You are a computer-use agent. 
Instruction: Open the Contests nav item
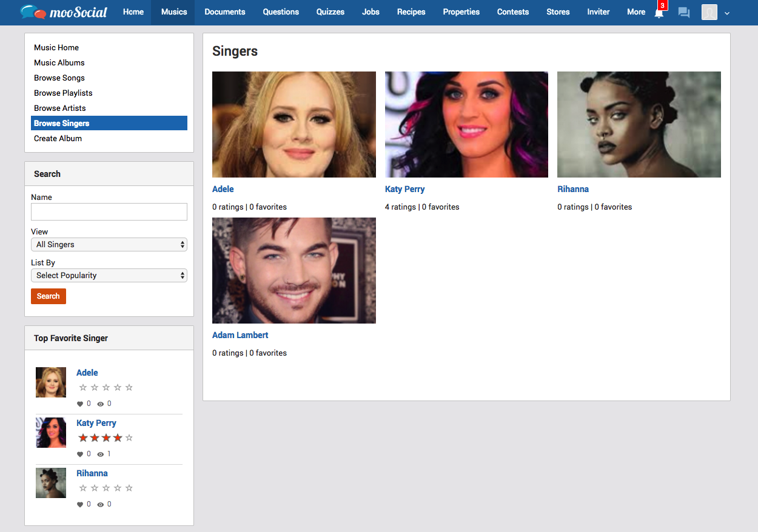(x=513, y=12)
